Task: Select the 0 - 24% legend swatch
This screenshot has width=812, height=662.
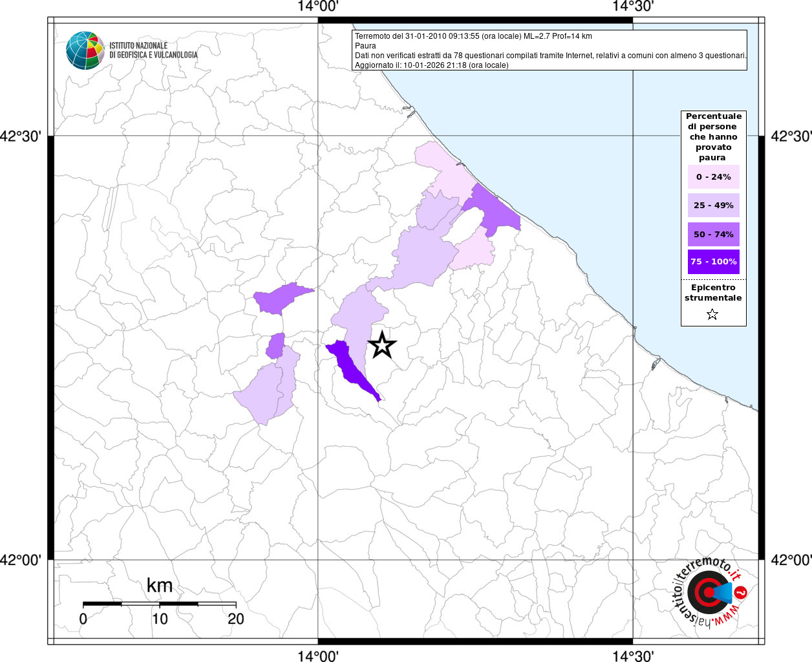Action: tap(713, 176)
